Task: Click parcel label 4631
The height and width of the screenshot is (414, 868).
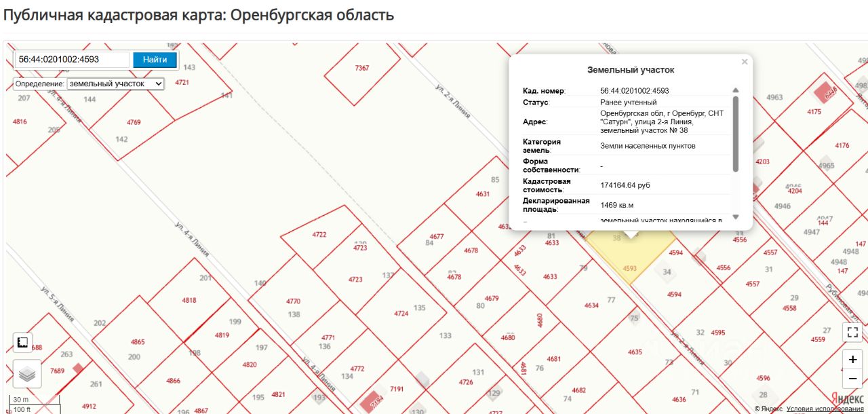Action: click(483, 193)
